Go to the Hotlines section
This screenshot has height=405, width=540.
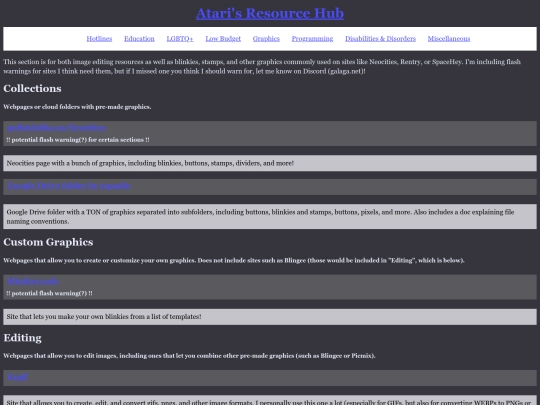pos(99,39)
